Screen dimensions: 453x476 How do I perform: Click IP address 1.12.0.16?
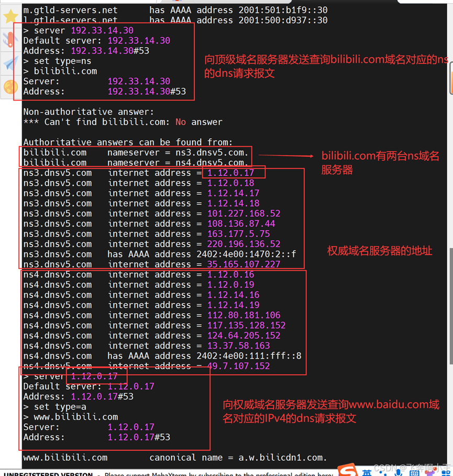(231, 274)
